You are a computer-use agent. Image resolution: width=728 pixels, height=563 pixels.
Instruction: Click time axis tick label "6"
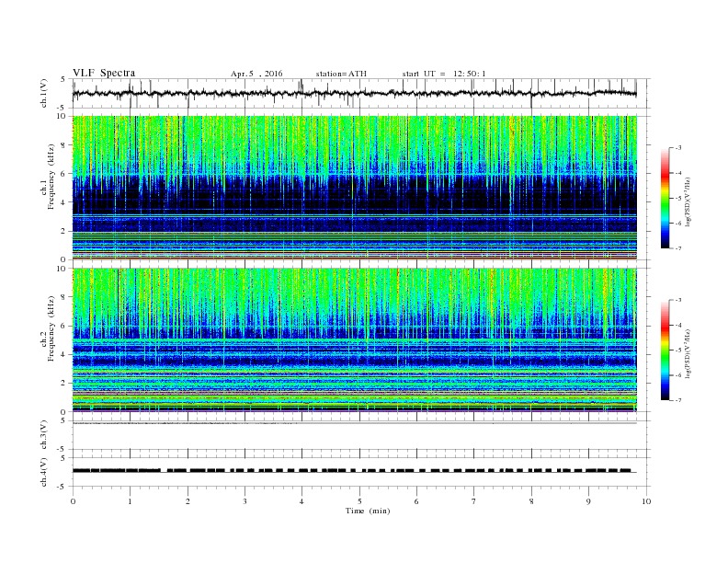coord(416,501)
